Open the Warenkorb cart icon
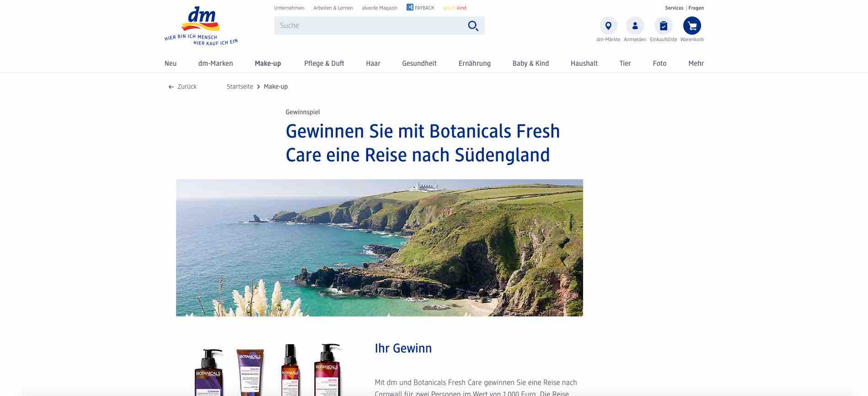 [692, 26]
